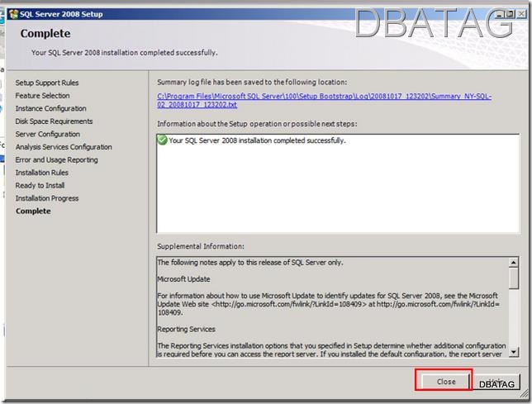
Task: Select Instance Configuration step
Action: tap(51, 108)
